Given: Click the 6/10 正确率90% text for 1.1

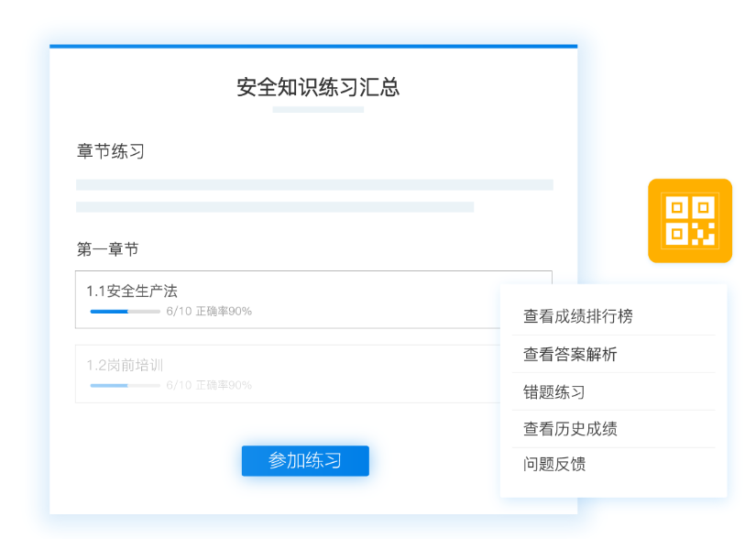Looking at the screenshot, I should click(x=209, y=312).
